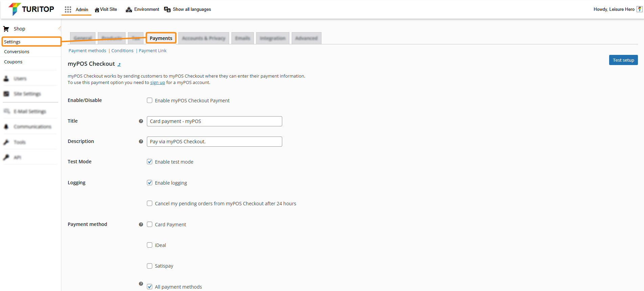Click the help icon beside Title field
Screen dimensions: 644x291
[x=141, y=121]
